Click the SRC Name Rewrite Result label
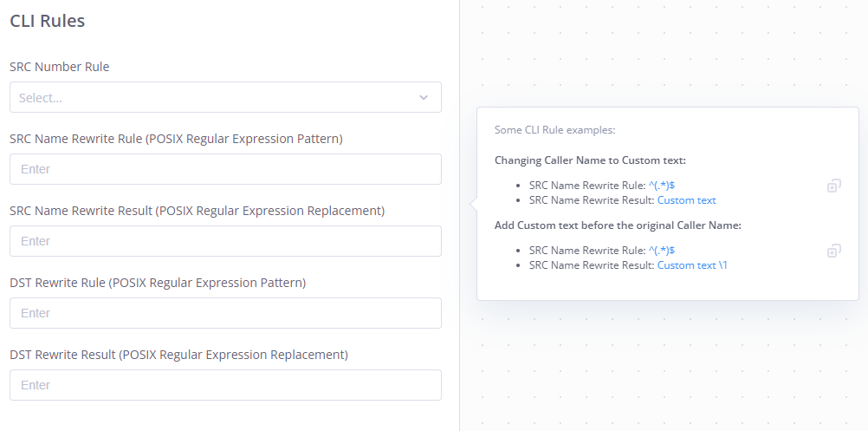The width and height of the screenshot is (868, 431). coord(197,211)
